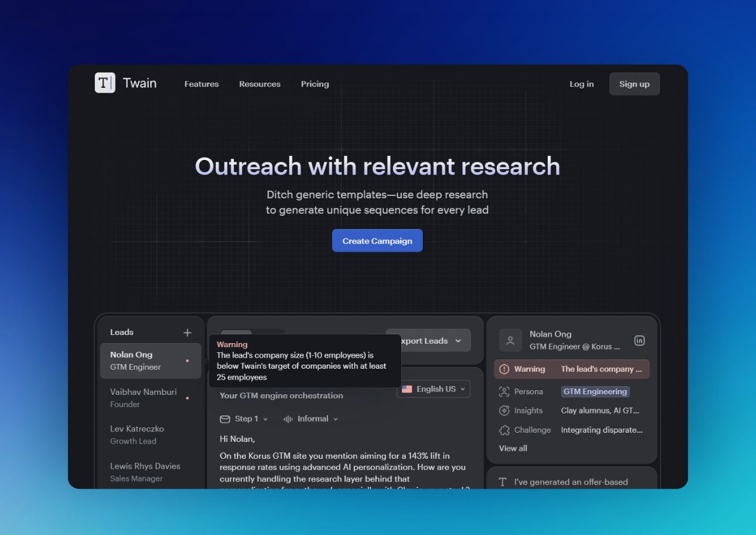Click the email subject "Your GTM engine orchestration"
The height and width of the screenshot is (535, 756).
(x=281, y=395)
